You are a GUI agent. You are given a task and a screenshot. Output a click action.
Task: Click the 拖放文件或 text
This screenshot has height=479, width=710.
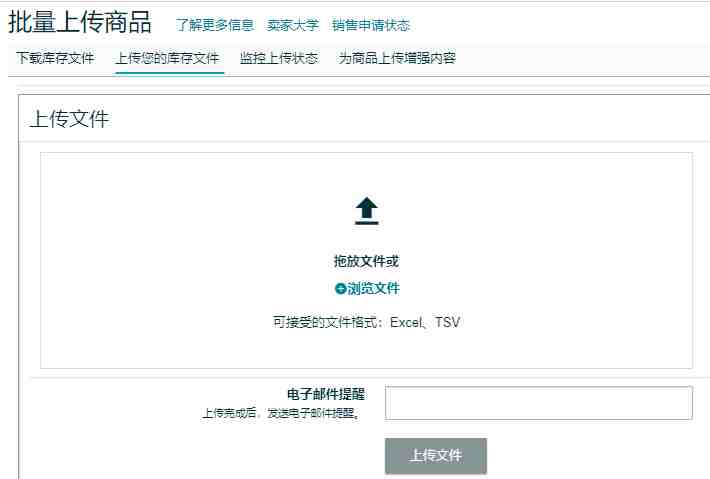point(366,261)
